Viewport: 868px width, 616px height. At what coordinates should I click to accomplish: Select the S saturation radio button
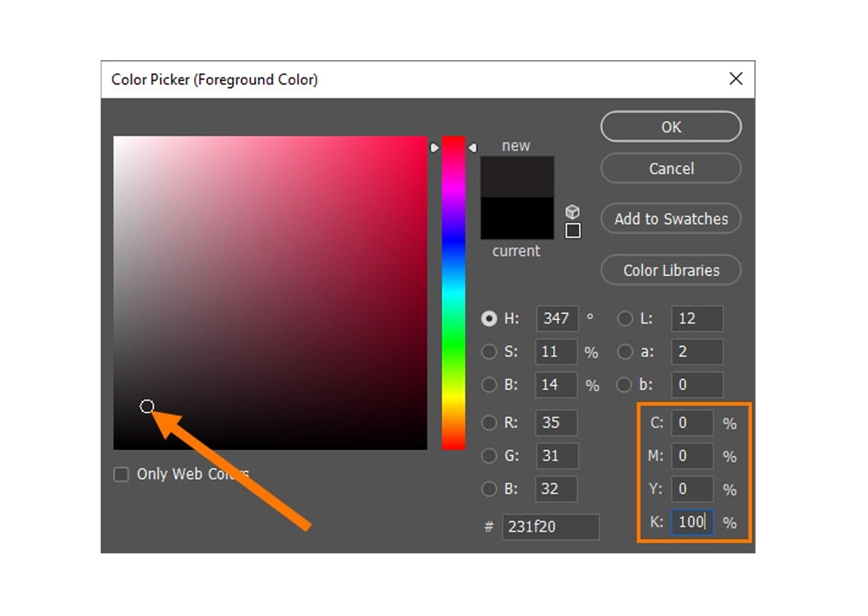pos(489,352)
